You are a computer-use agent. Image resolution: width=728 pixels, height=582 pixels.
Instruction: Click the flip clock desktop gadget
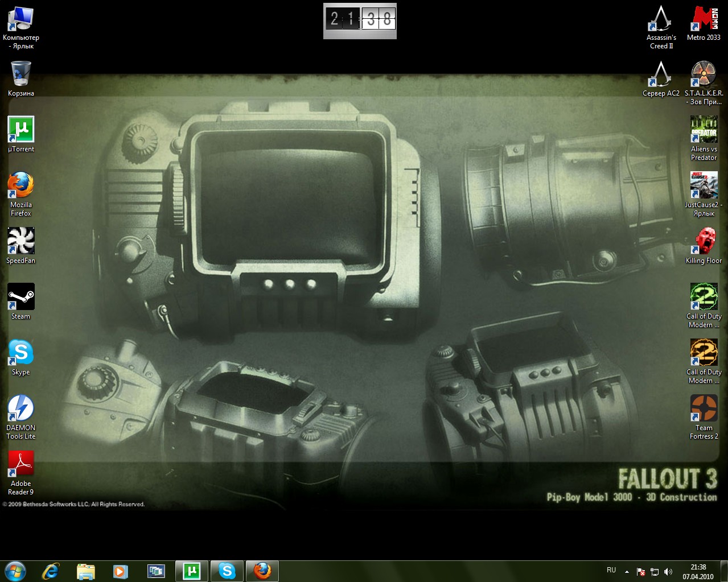(x=360, y=20)
